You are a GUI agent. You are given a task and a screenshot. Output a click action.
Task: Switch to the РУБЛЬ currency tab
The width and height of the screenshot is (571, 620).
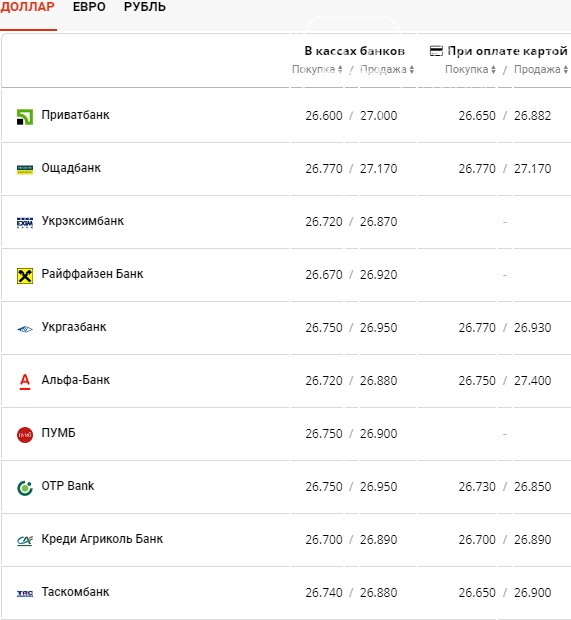[145, 7]
